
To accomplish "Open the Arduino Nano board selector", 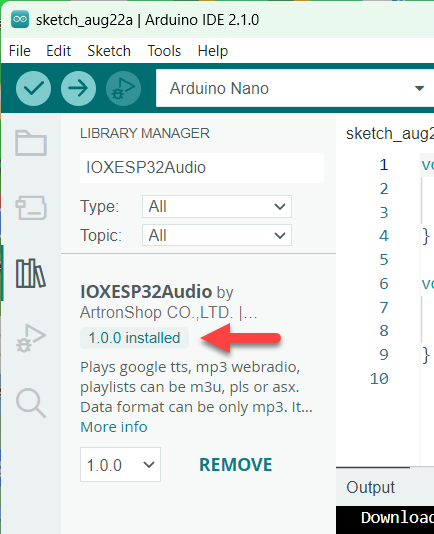I will (x=295, y=89).
